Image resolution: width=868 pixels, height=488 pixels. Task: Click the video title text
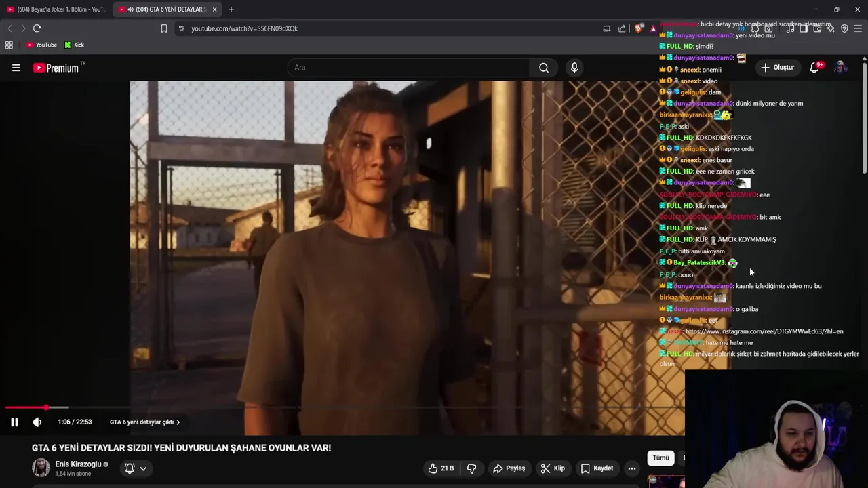[x=181, y=448]
